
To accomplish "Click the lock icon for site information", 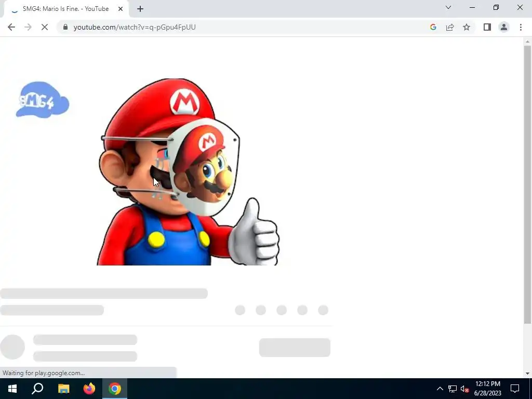I will coord(65,27).
